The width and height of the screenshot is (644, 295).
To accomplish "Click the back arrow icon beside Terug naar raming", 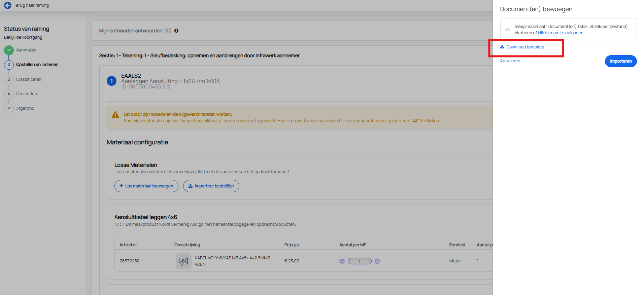I will pos(7,5).
